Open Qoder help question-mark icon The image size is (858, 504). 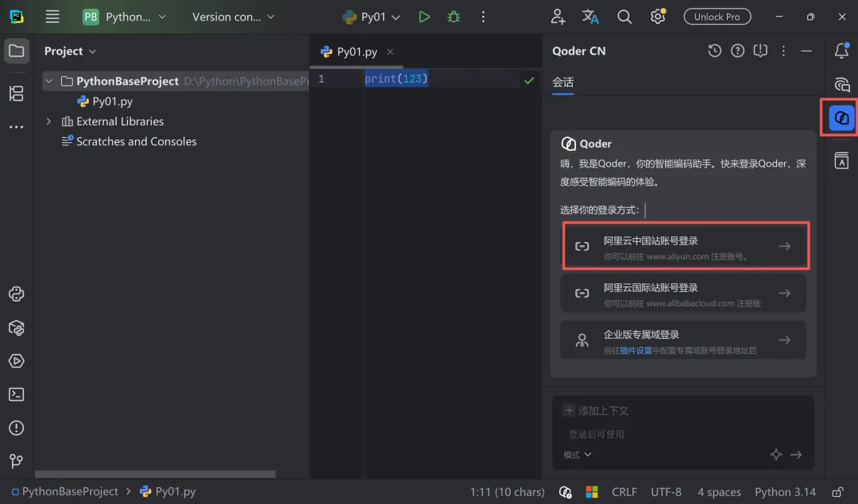pyautogui.click(x=737, y=51)
